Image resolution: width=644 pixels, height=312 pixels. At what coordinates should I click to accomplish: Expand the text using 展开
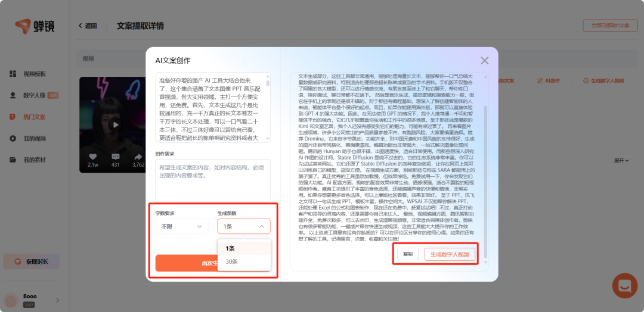621,161
